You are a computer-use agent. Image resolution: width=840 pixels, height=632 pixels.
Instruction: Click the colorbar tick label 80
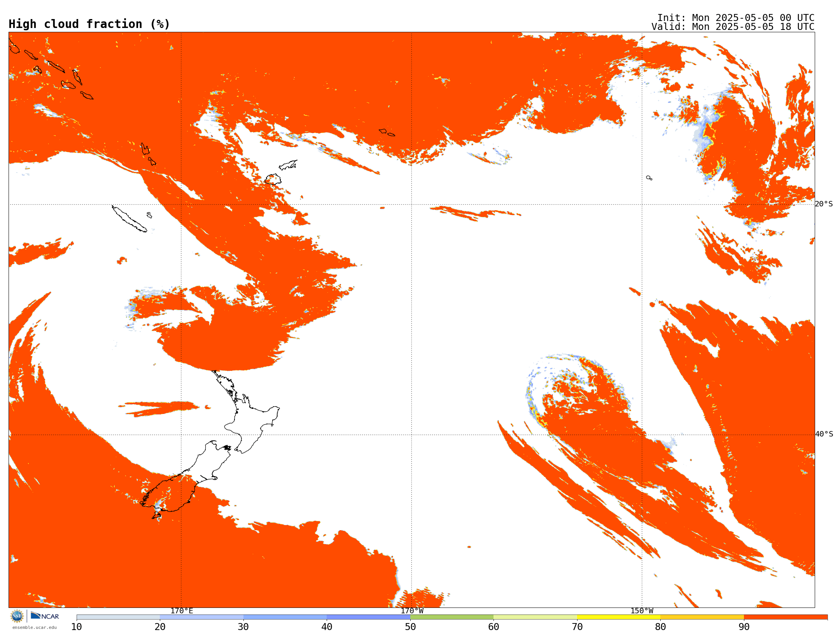click(x=660, y=627)
